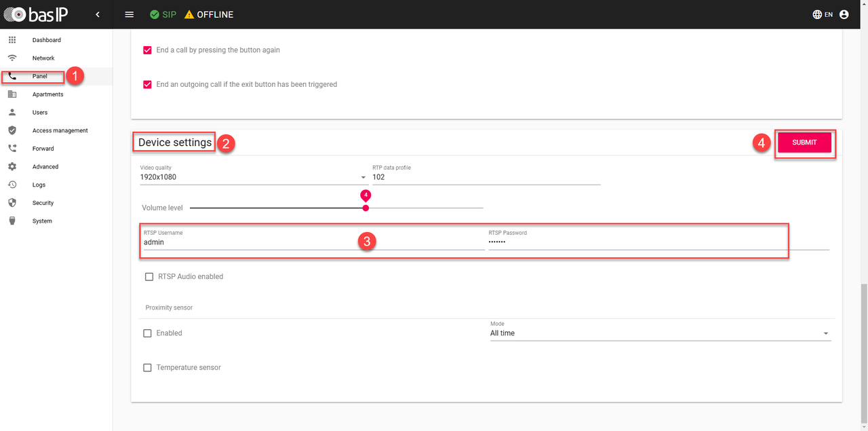Viewport: 868px width, 431px height.
Task: Uncheck End a call by pressing button again
Action: (147, 50)
